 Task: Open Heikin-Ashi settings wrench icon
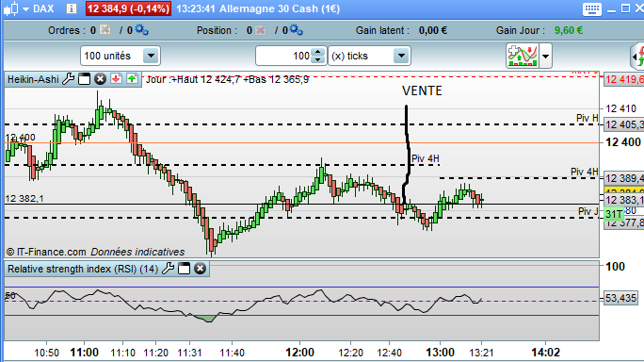[x=68, y=79]
